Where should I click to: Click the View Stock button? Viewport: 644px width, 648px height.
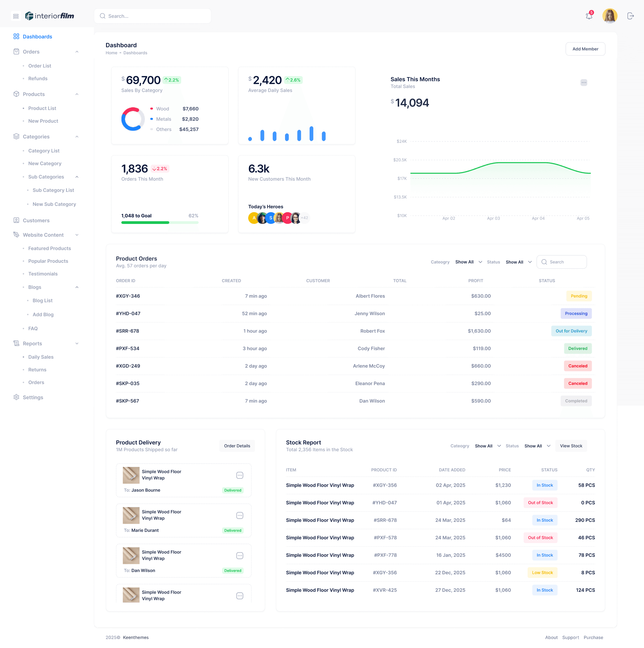click(571, 446)
